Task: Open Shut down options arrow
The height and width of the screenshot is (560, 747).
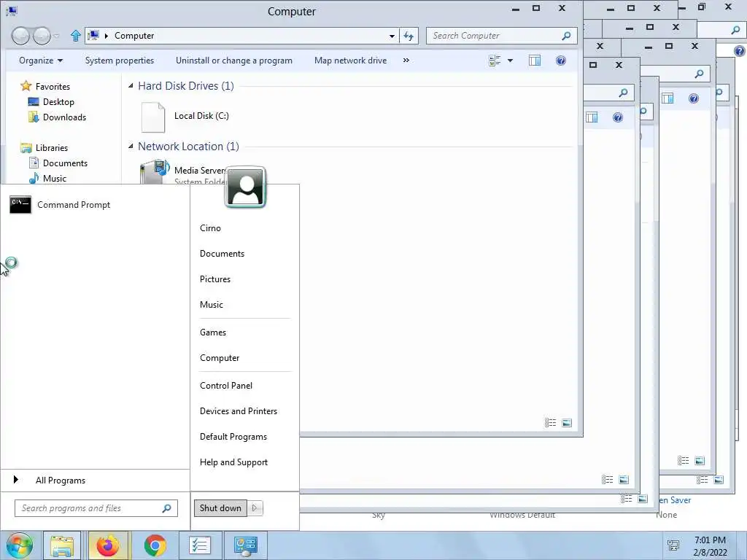Action: tap(255, 508)
